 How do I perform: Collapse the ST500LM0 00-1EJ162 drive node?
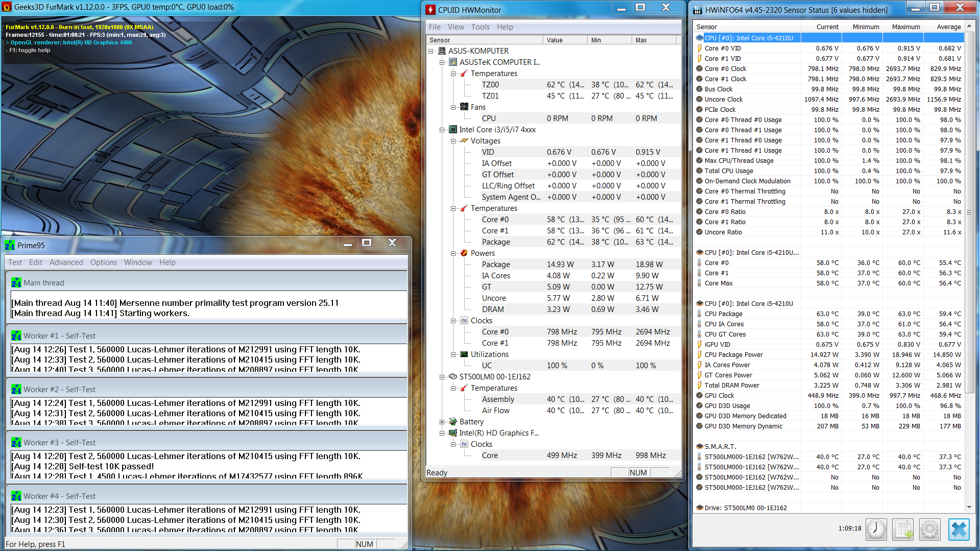pyautogui.click(x=442, y=377)
